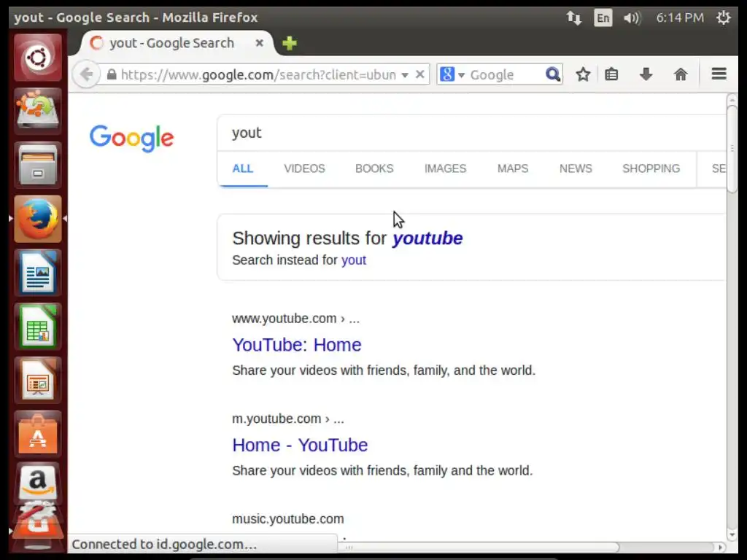Click the horizontal scrollbar thumb

(x=479, y=547)
